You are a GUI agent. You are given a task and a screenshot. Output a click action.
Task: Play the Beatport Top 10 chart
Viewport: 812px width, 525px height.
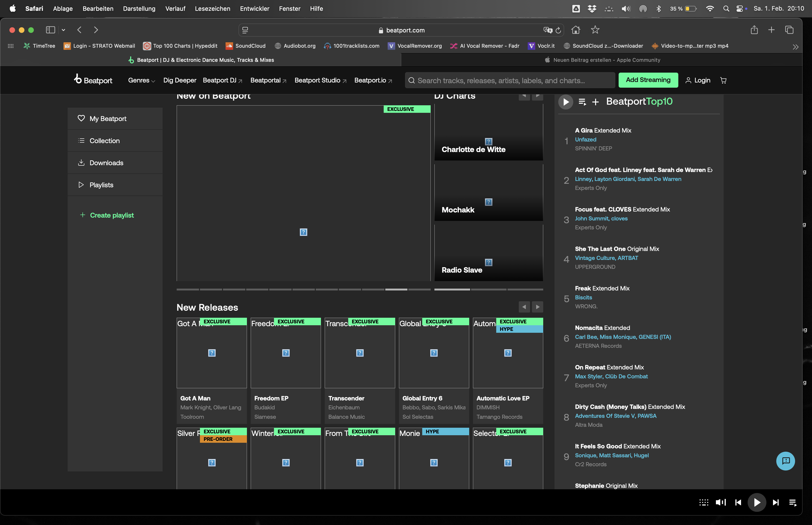point(566,102)
